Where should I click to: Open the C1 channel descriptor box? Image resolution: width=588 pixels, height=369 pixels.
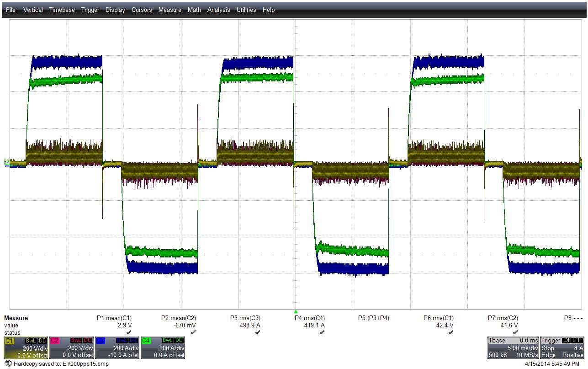tap(26, 348)
